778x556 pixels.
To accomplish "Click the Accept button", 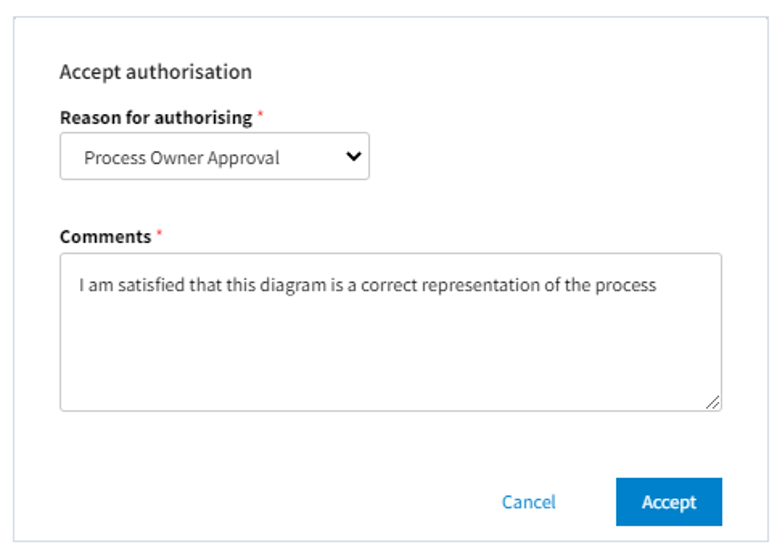I will pos(668,502).
